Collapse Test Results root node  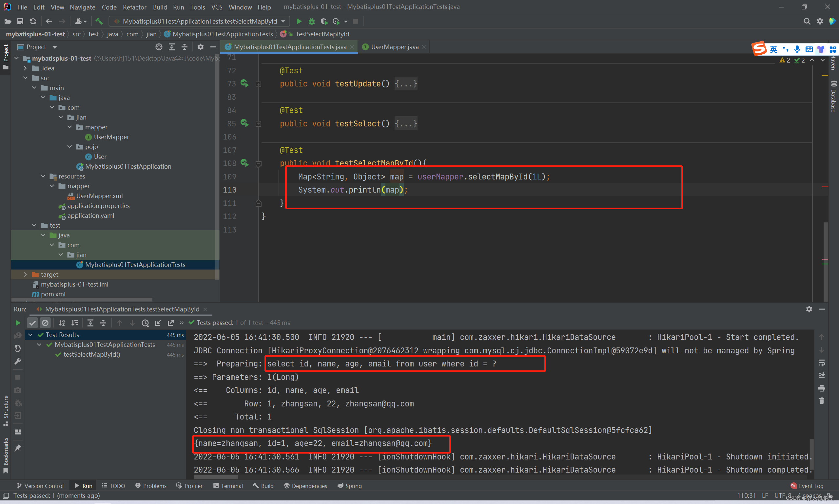pyautogui.click(x=30, y=335)
